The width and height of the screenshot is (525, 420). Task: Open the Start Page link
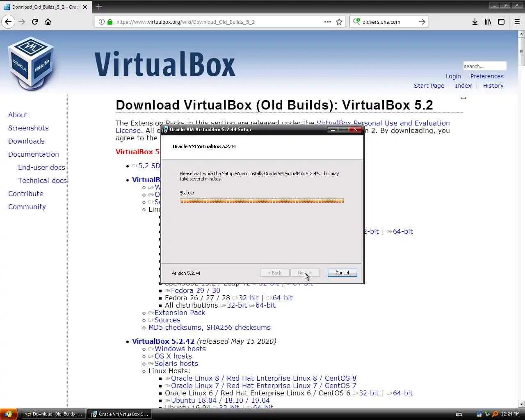point(429,86)
